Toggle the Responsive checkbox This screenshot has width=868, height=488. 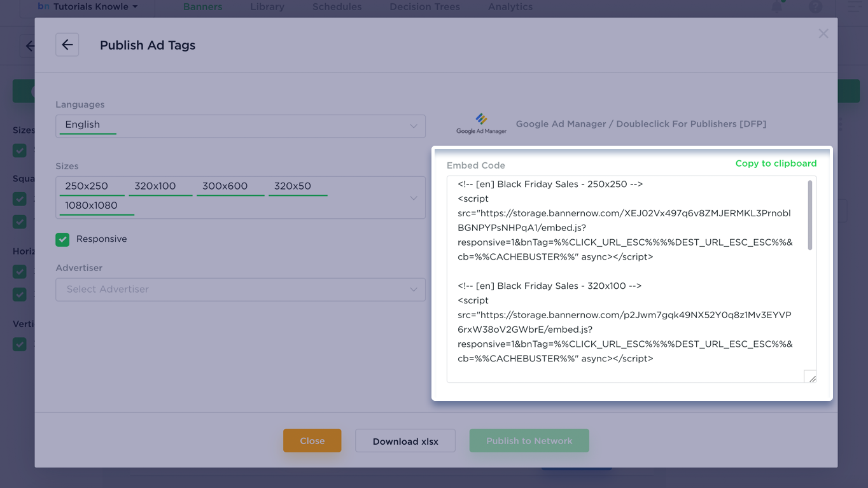tap(62, 239)
